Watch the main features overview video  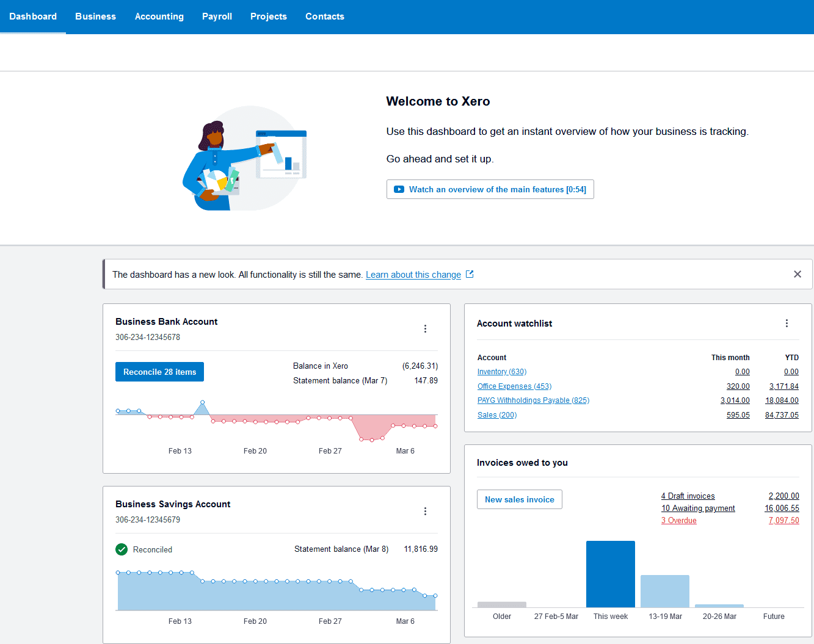click(490, 189)
